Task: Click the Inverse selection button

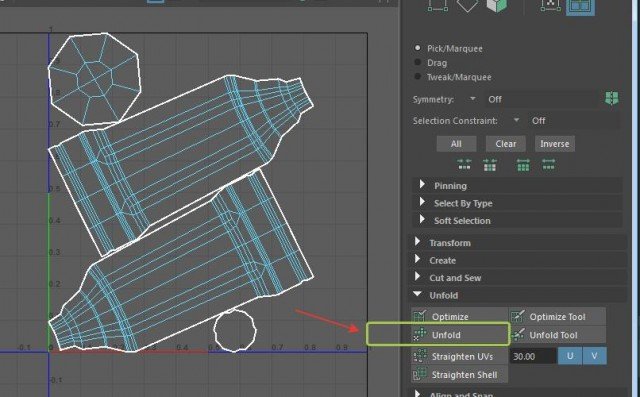Action: [x=555, y=144]
